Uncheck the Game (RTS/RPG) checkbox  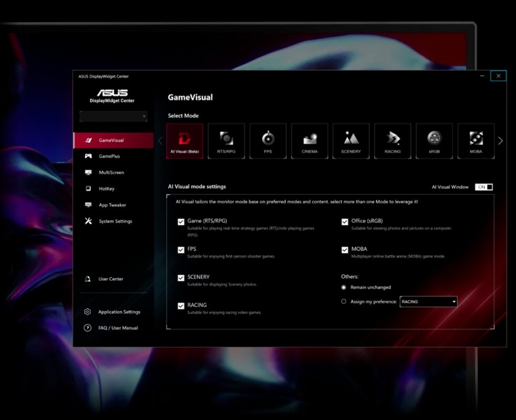point(181,222)
